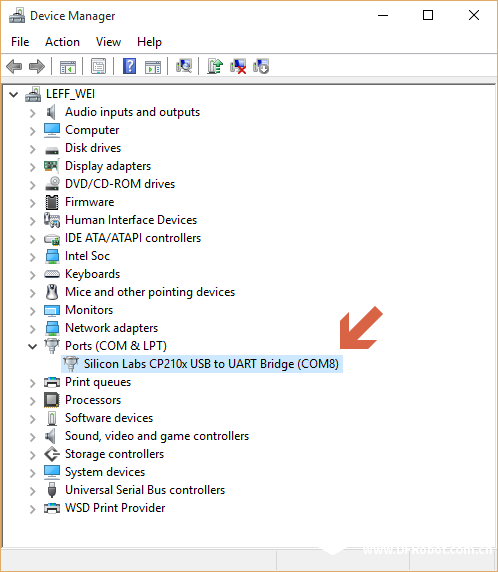The image size is (498, 572).
Task: Open the File menu
Action: (20, 42)
